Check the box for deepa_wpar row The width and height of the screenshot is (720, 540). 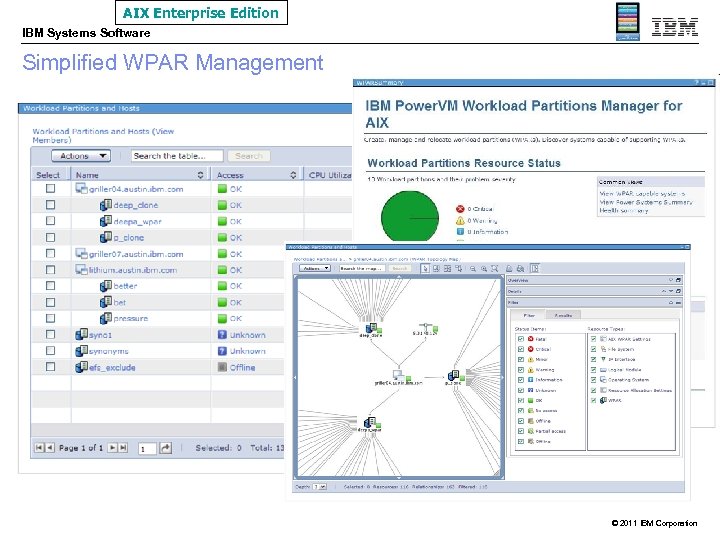51,221
